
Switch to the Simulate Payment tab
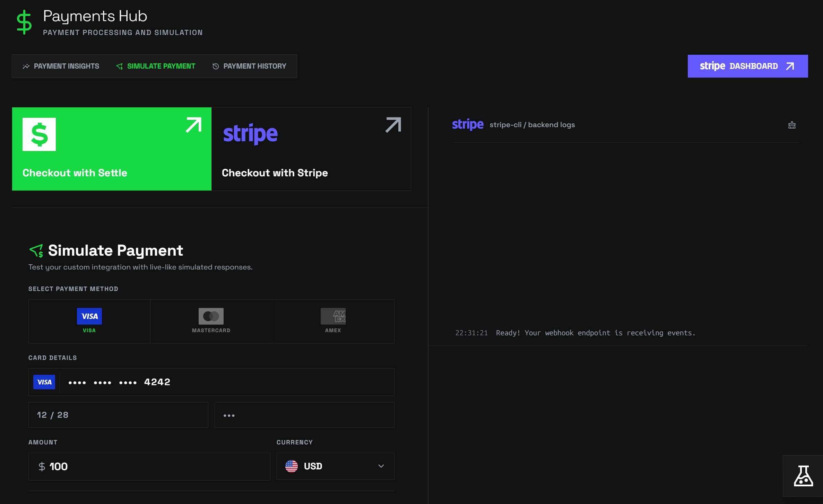(x=156, y=66)
